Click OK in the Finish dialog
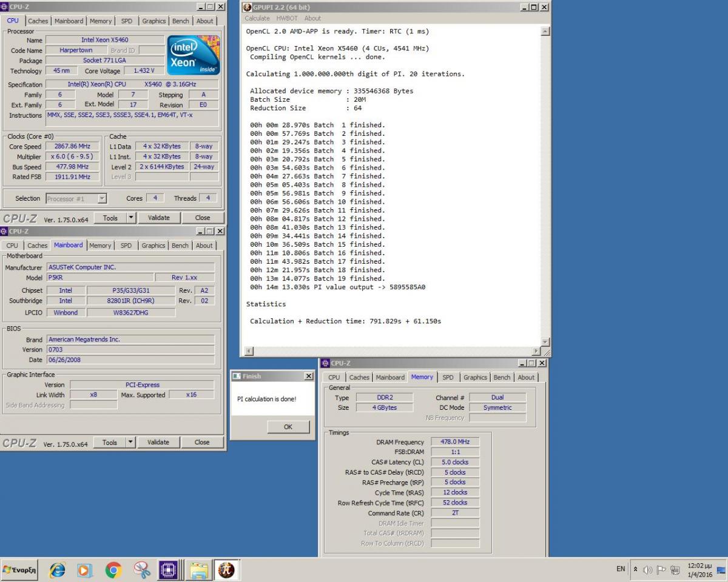Image resolution: width=728 pixels, height=582 pixels. tap(288, 427)
